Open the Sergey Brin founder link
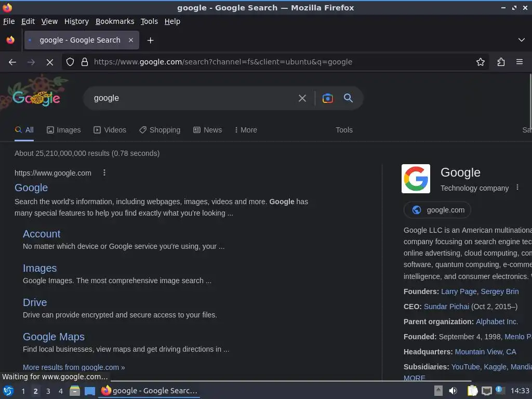The width and height of the screenshot is (532, 399). (x=500, y=291)
